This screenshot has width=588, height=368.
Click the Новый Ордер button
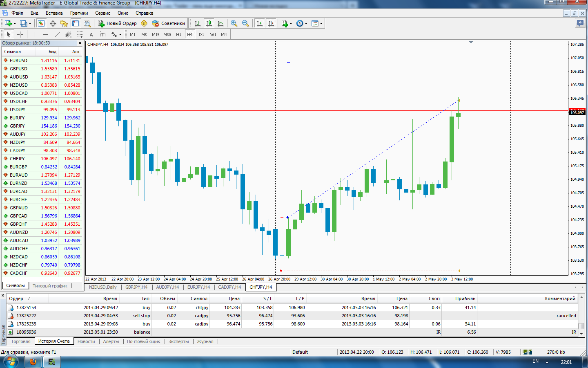118,23
